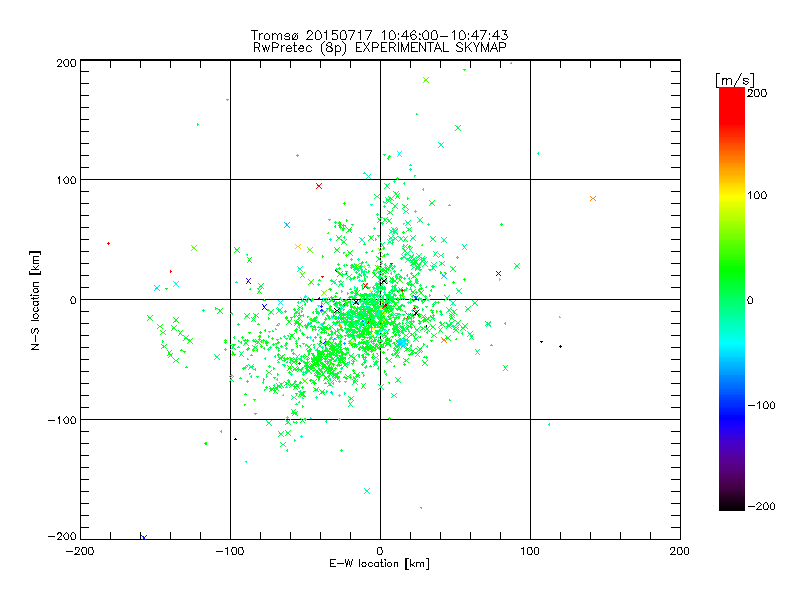Click the red region of the colorbar

[732, 105]
